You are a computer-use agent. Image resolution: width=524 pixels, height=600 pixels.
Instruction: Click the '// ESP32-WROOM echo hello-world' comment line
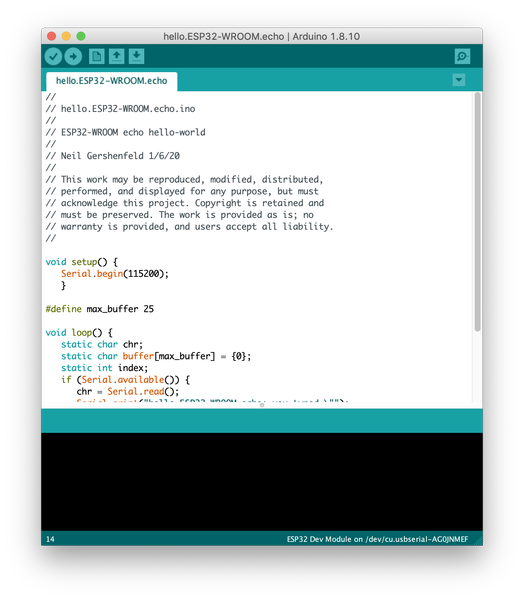pos(125,132)
